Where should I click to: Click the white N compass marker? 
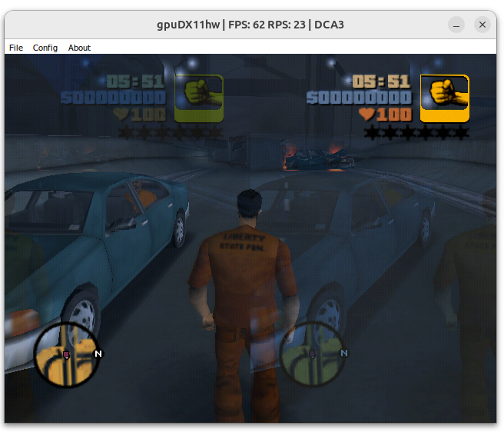pos(98,354)
